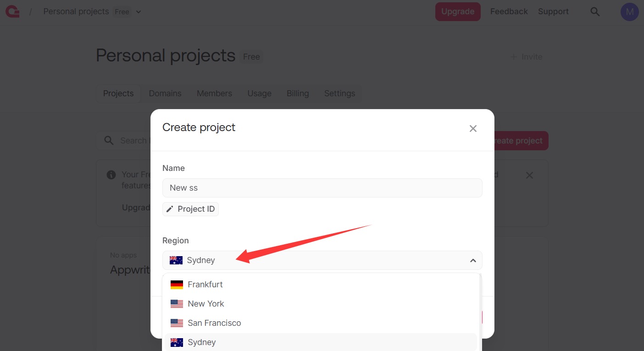Click the search icon in projects search
This screenshot has height=351, width=644.
[109, 141]
